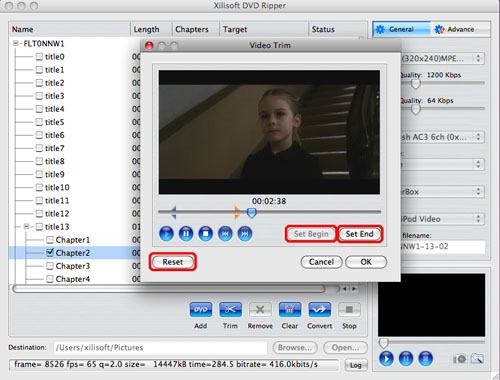Click the orange trim end marker

(x=237, y=212)
